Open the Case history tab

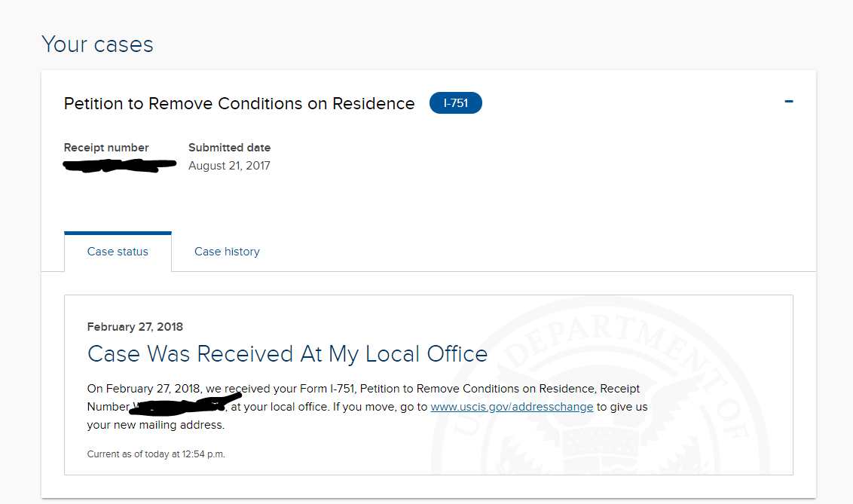(x=227, y=252)
